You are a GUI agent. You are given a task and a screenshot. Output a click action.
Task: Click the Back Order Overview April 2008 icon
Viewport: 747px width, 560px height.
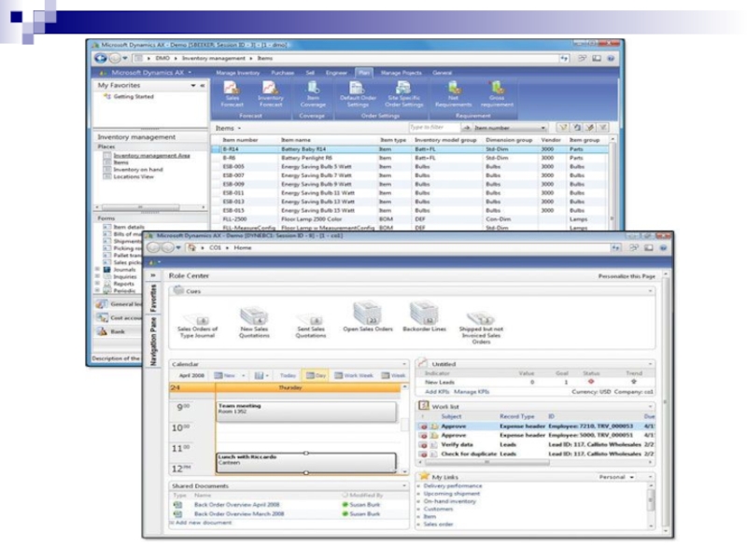(177, 505)
